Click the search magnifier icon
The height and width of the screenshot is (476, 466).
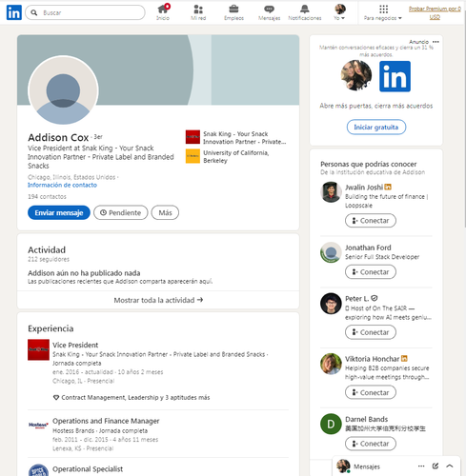tap(34, 12)
